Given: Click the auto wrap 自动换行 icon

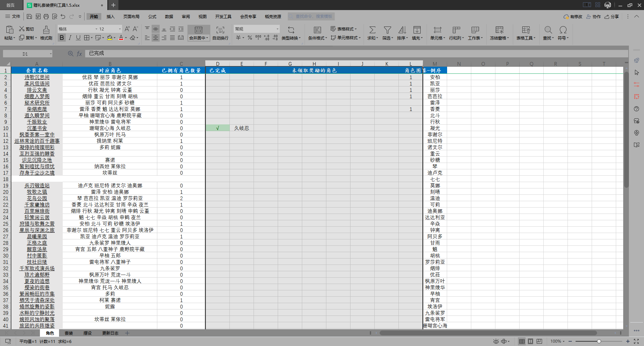Looking at the screenshot, I should click(x=220, y=30).
